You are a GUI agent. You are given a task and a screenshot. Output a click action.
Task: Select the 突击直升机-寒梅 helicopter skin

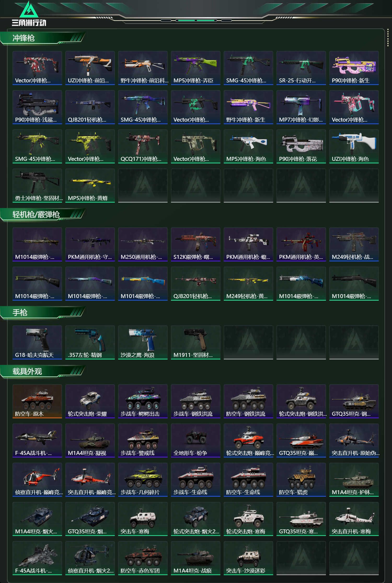point(354,519)
